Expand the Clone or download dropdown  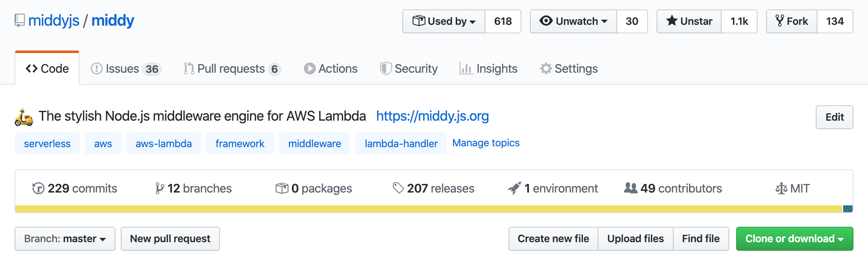[794, 238]
